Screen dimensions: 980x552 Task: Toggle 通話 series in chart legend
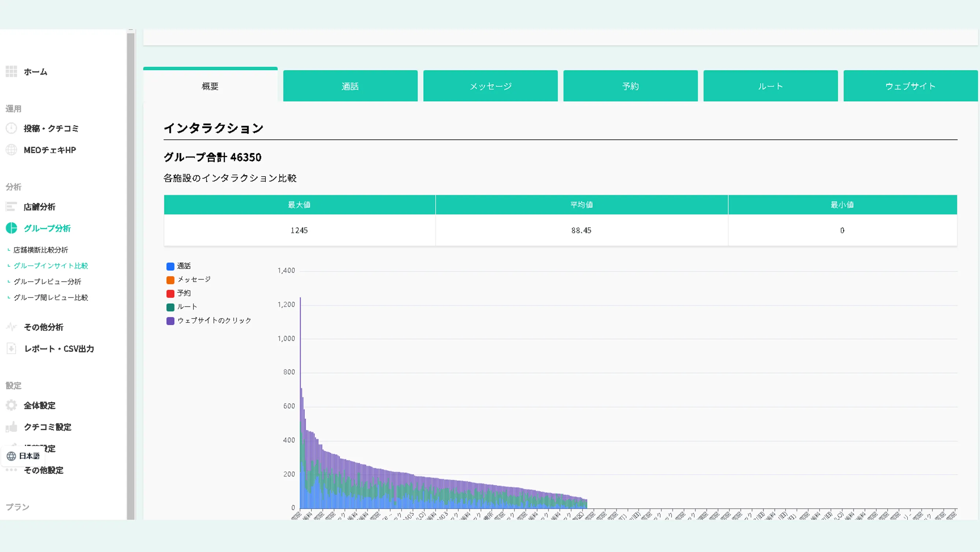(x=183, y=266)
